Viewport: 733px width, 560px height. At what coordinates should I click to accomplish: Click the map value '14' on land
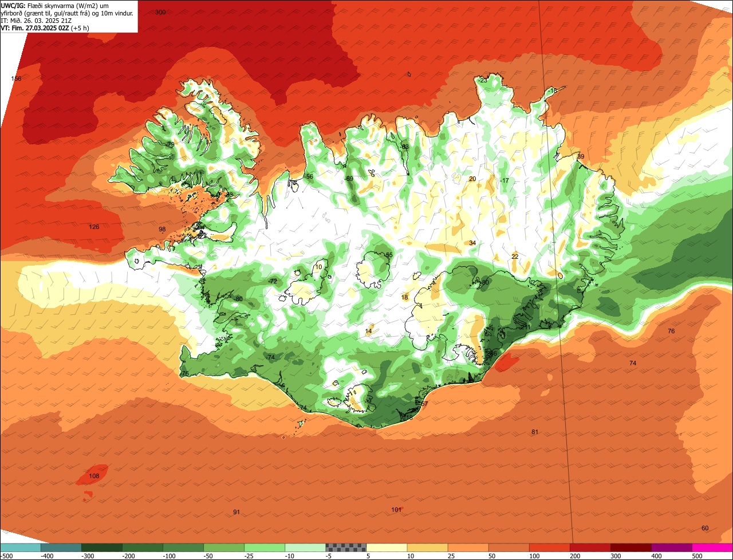pos(368,331)
